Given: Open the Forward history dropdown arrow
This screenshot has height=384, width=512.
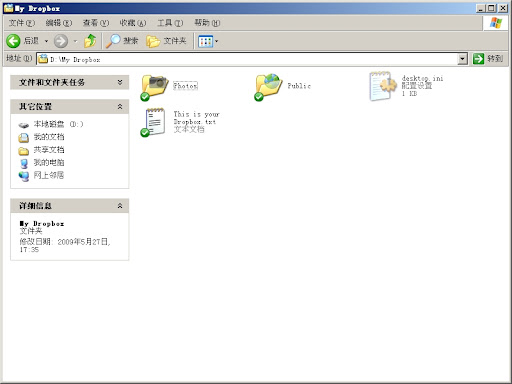Looking at the screenshot, I should click(75, 41).
